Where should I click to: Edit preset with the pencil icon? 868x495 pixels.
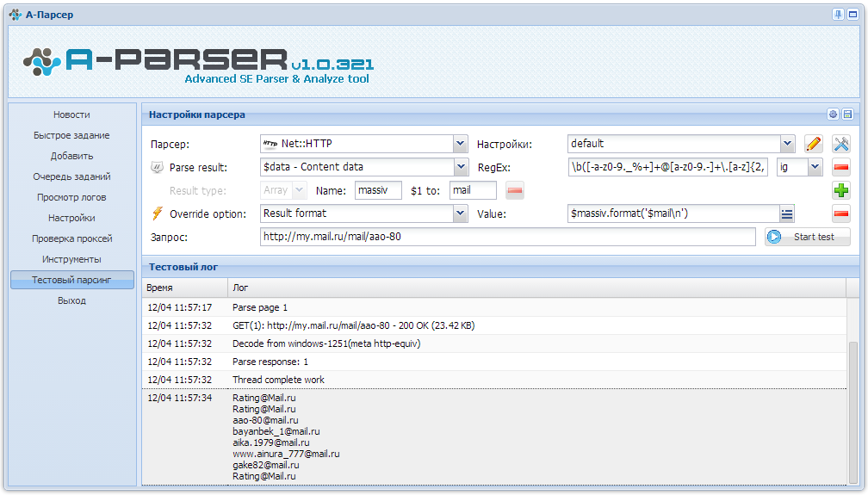[x=813, y=144]
